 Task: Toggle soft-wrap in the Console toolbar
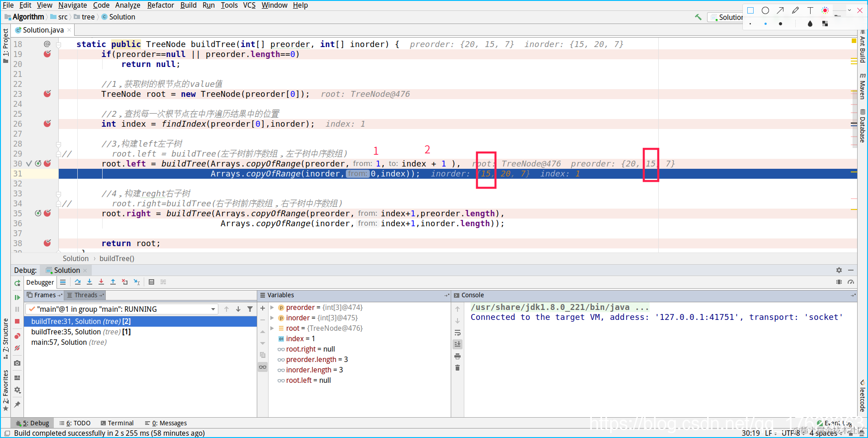click(x=458, y=333)
